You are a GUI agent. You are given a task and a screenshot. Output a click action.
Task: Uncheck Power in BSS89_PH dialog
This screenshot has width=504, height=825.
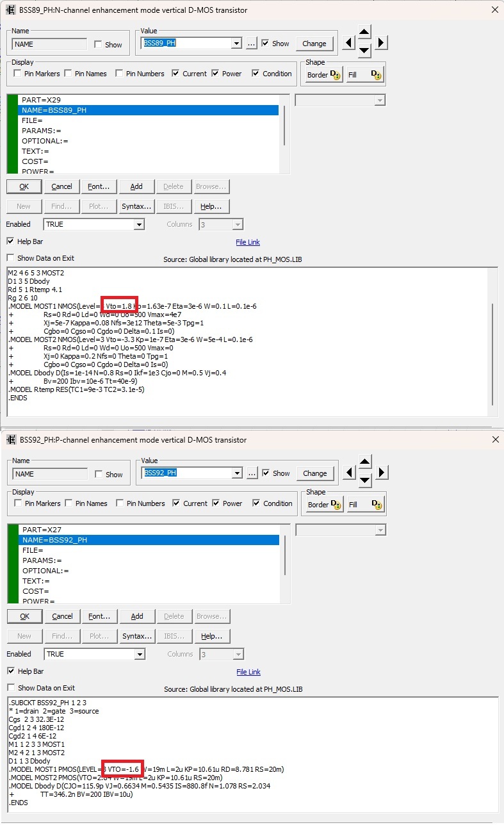216,74
